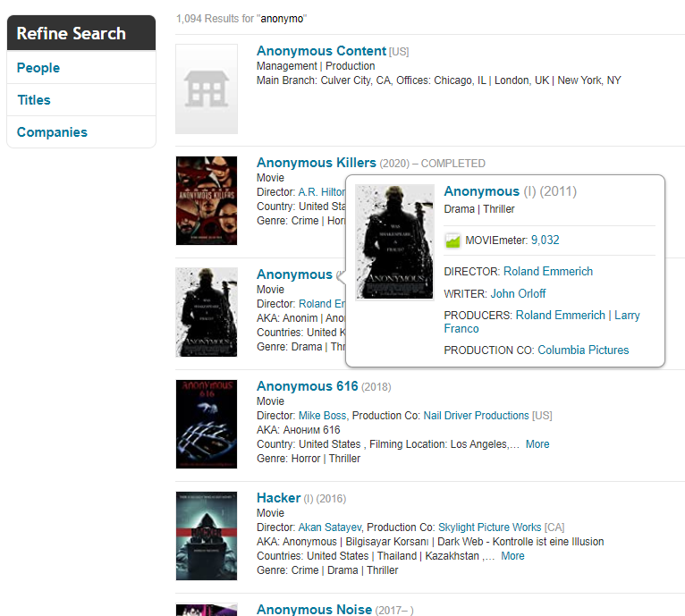Open director Akan Satayev's page
The image size is (685, 616).
click(330, 527)
